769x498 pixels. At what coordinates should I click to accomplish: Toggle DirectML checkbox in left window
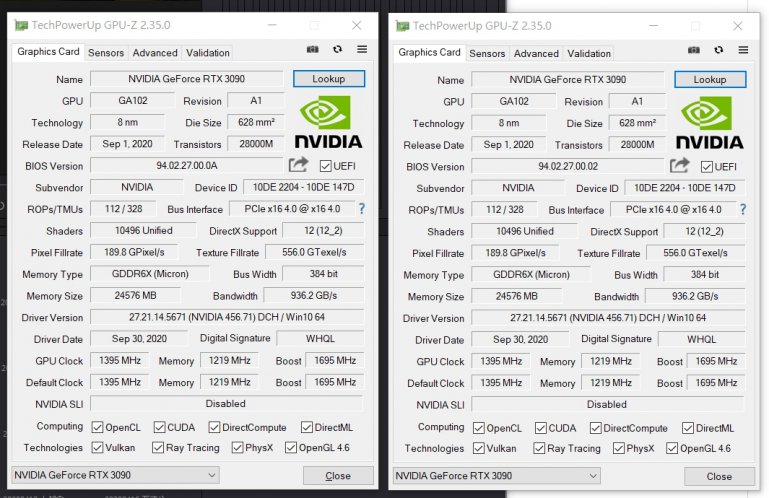pyautogui.click(x=307, y=427)
